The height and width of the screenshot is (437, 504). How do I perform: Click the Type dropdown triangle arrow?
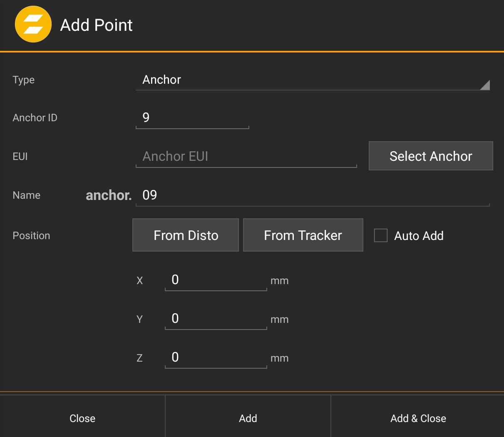pos(484,85)
